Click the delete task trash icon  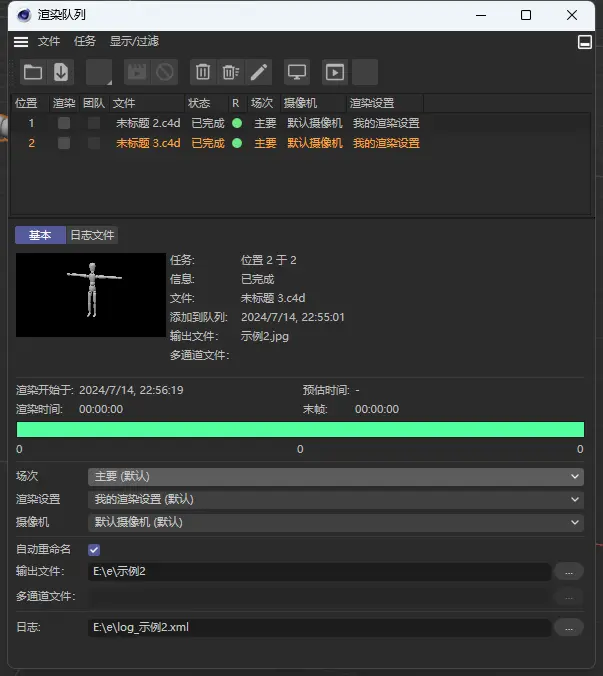pyautogui.click(x=203, y=72)
